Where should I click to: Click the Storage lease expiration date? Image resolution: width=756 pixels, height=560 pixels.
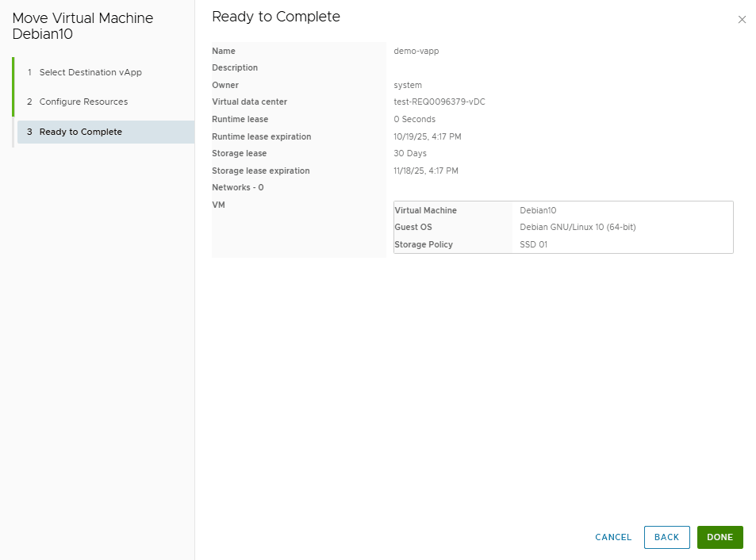click(x=426, y=171)
